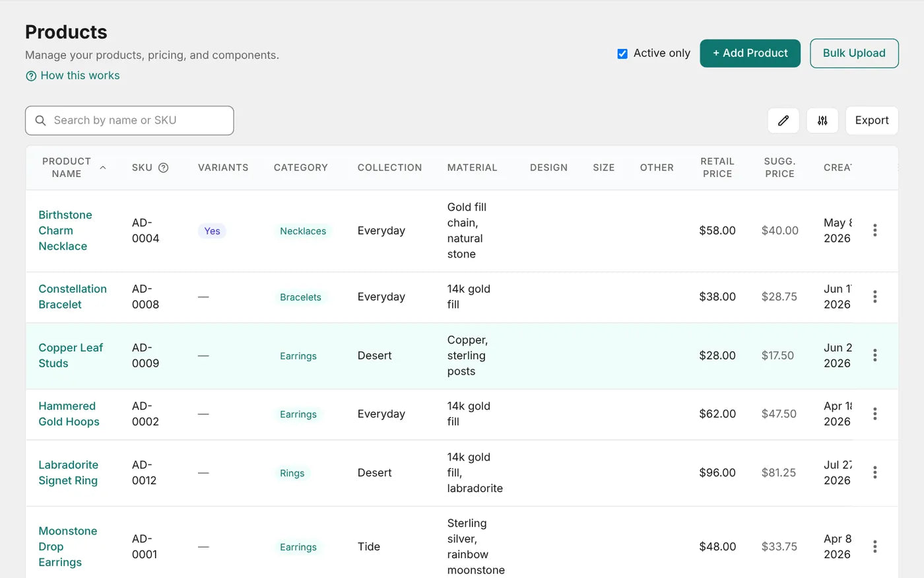Open row menu for Labradorite Signet Ring
The width and height of the screenshot is (924, 578).
(875, 473)
